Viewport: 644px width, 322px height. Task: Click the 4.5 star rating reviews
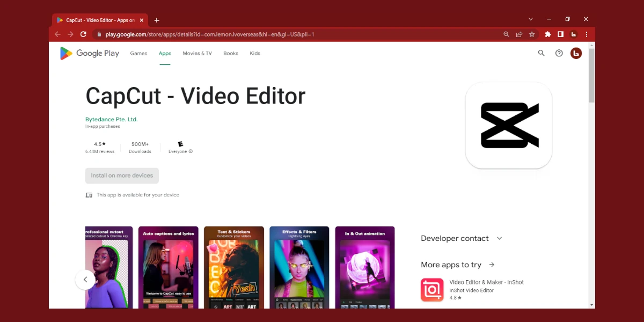100,148
